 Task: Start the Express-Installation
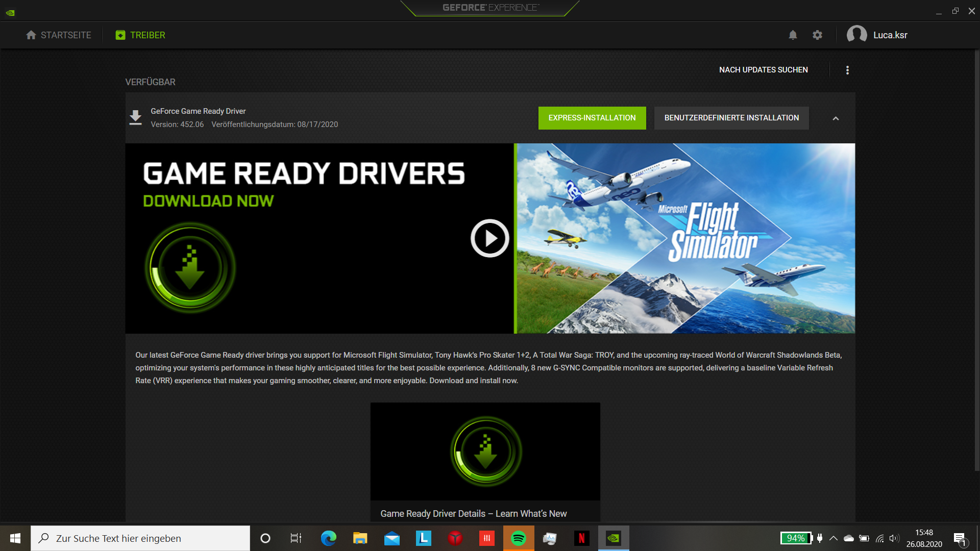[592, 118]
